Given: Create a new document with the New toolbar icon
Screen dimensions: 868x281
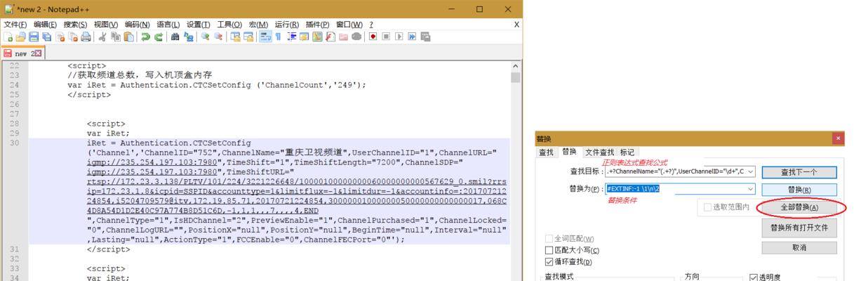Looking at the screenshot, I should (x=8, y=37).
